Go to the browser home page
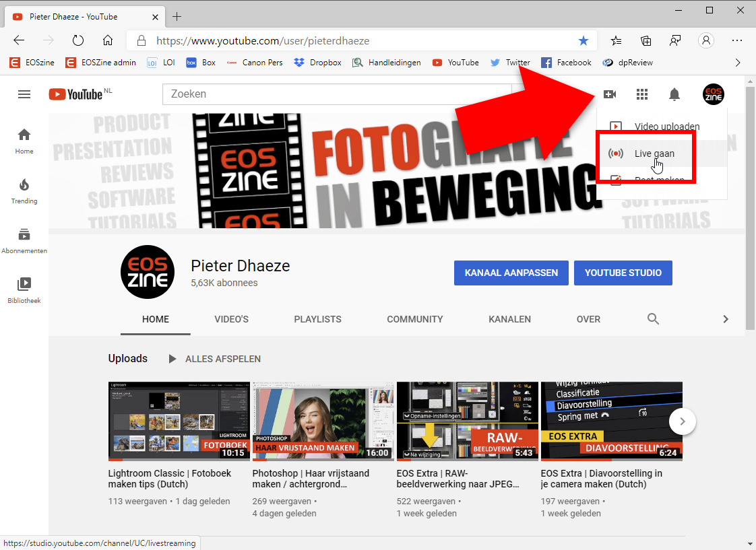Viewport: 756px width, 550px height. 108,40
